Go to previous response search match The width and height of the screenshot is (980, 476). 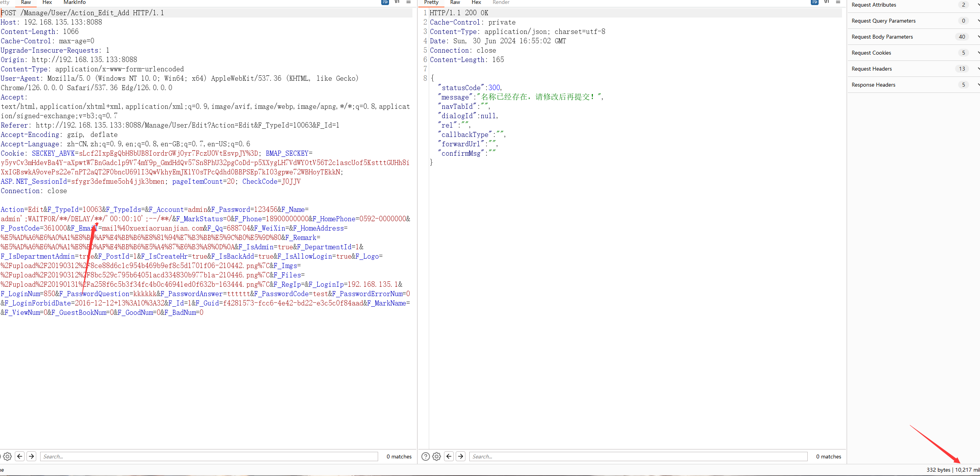point(449,456)
